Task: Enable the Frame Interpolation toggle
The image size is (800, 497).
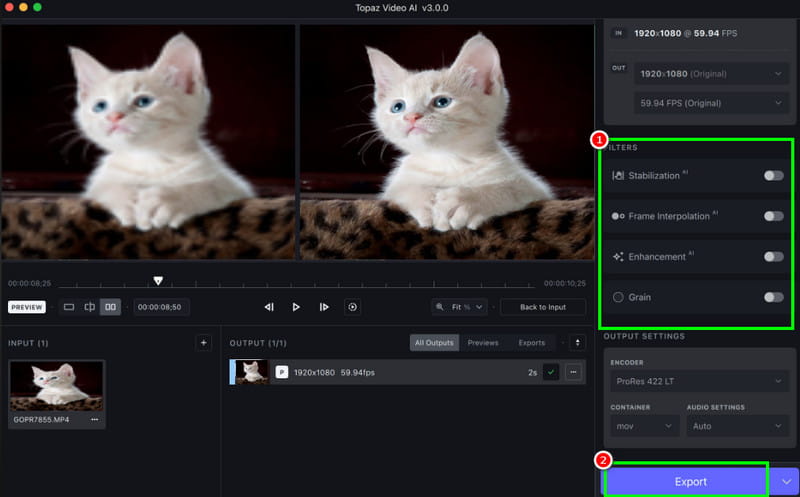Action: 773,216
